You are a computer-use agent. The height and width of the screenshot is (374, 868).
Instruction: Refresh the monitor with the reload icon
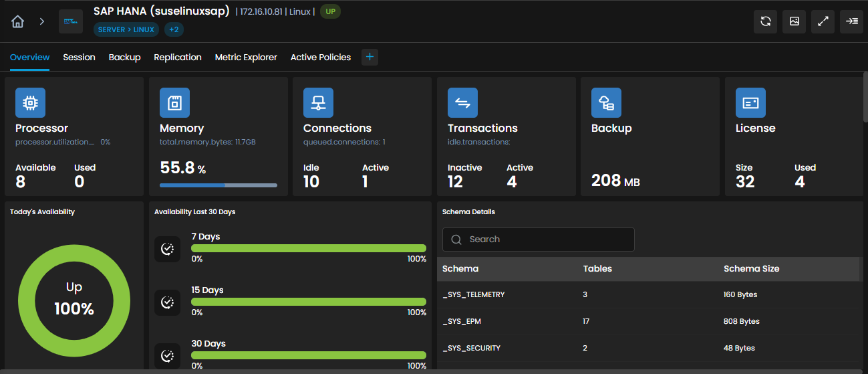click(765, 21)
